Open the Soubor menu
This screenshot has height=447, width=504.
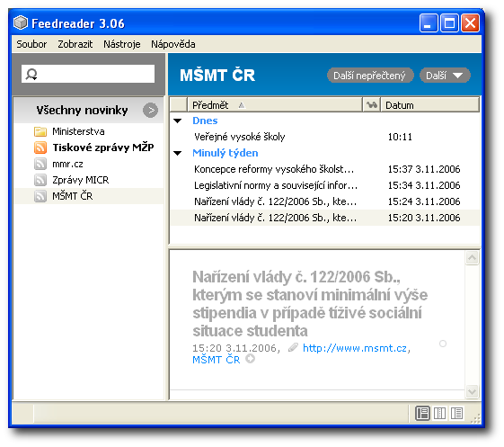(x=31, y=44)
